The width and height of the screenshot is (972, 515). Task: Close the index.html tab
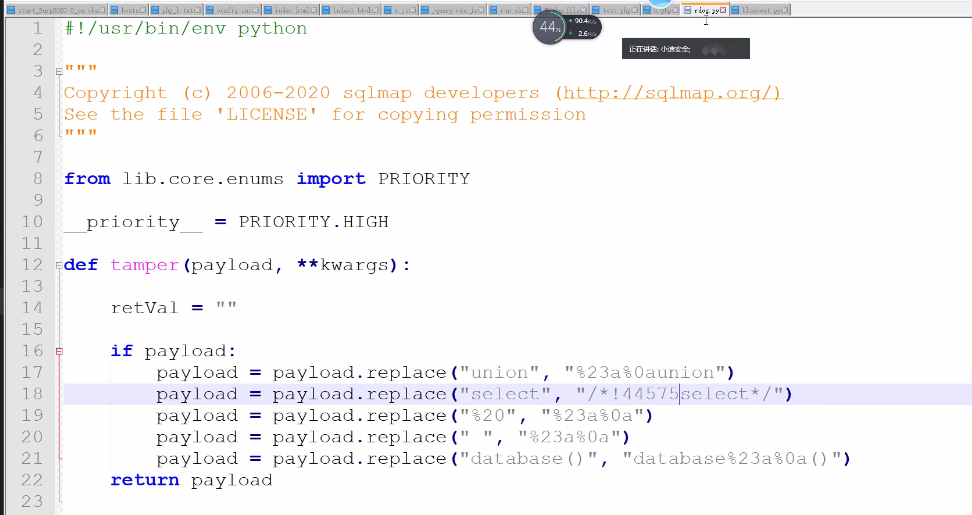314,10
